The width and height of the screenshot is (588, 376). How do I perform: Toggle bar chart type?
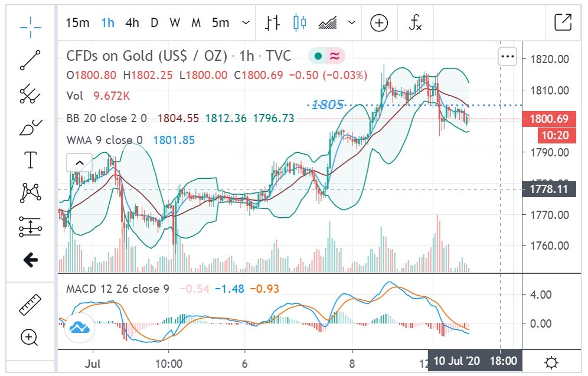tap(272, 23)
